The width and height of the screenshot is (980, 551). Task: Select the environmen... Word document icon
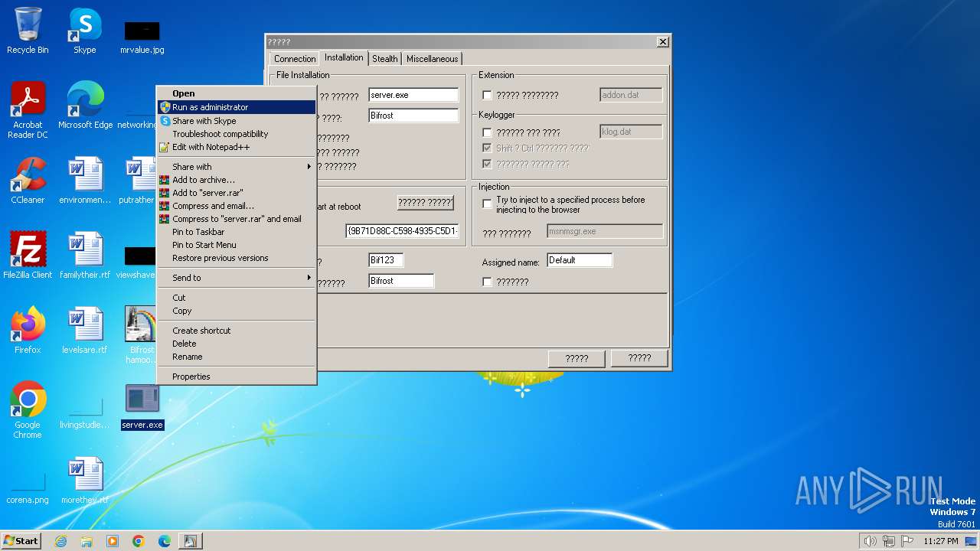pos(85,181)
